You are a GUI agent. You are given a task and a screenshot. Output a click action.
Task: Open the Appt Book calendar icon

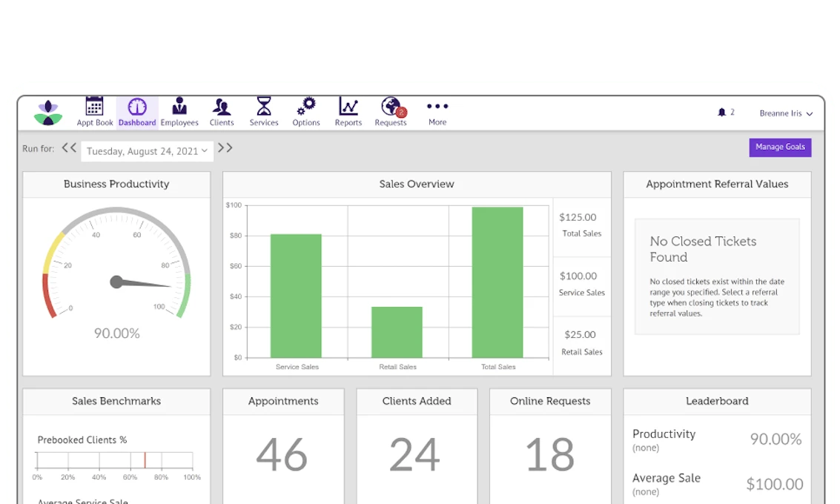pyautogui.click(x=94, y=107)
